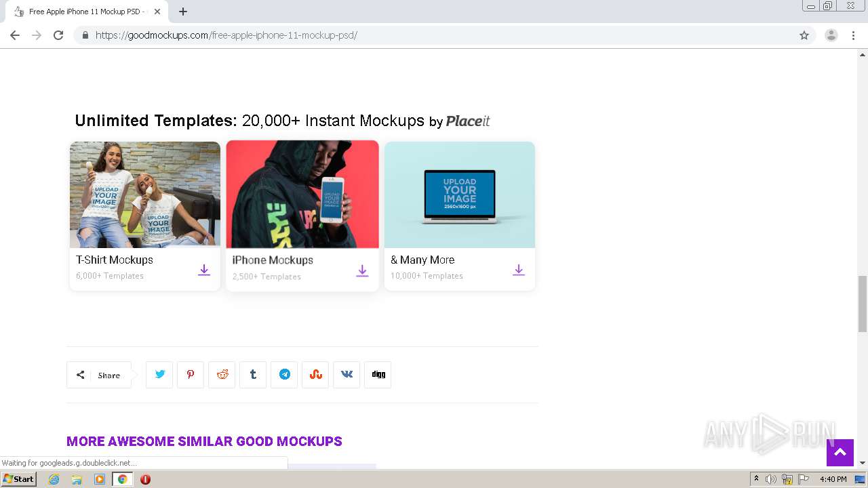Open the red Opera taskbar icon
The width and height of the screenshot is (868, 488).
point(145,479)
